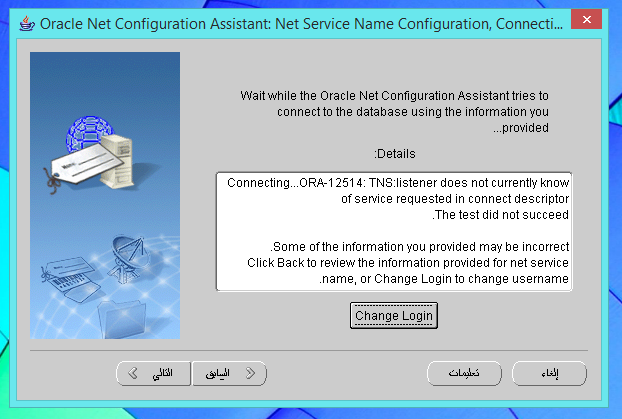The height and width of the screenshot is (419, 622).
Task: Open تعليمات (Help) for this wizard
Action: click(464, 373)
